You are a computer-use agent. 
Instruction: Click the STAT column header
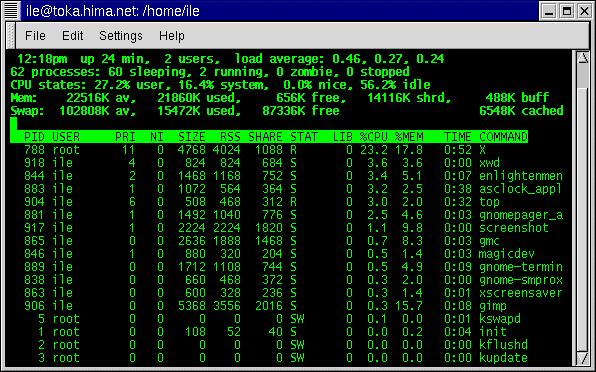click(x=304, y=137)
